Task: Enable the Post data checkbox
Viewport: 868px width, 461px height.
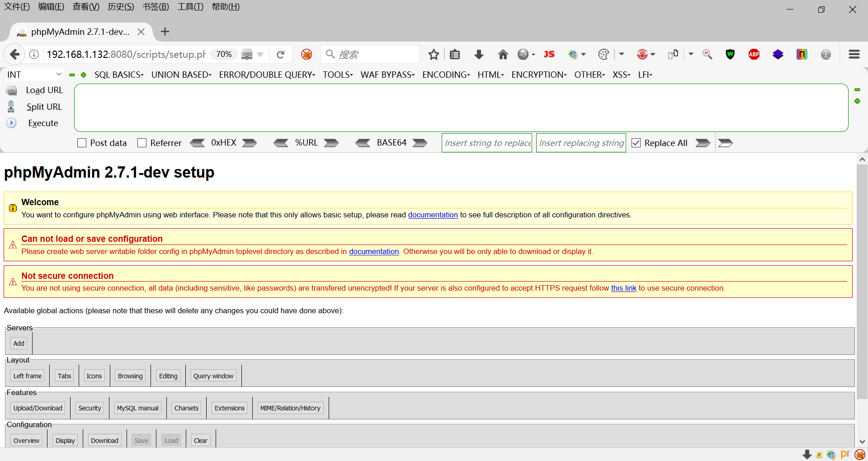Action: (x=82, y=143)
